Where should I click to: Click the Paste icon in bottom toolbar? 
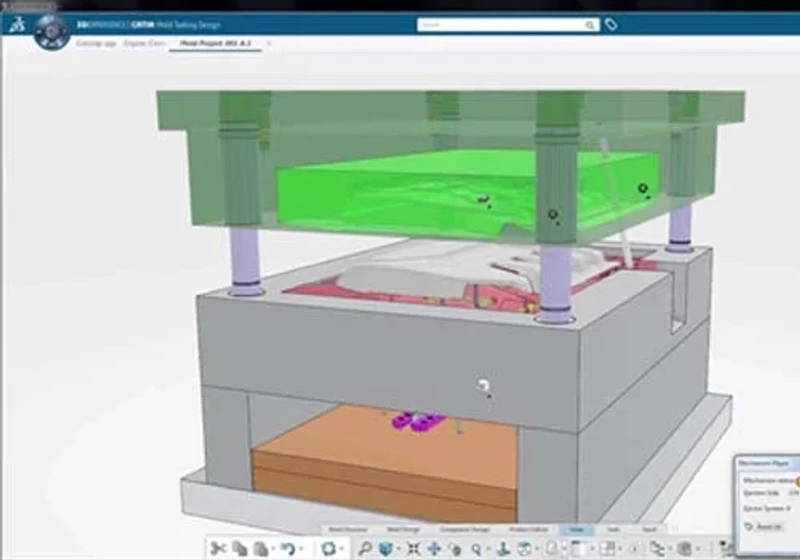click(x=261, y=549)
